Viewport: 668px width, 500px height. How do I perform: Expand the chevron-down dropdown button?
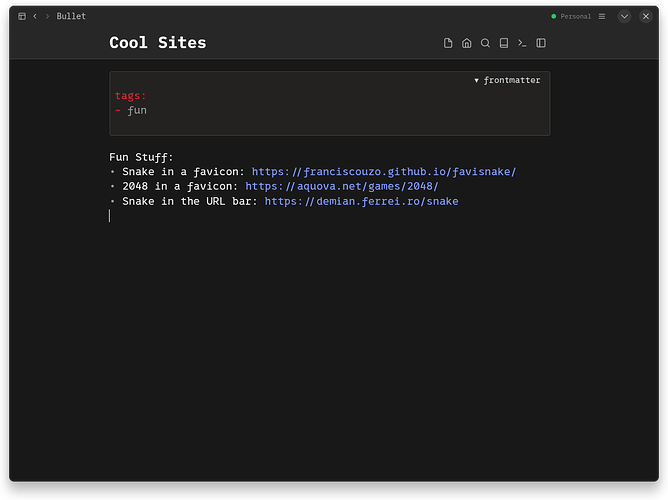pyautogui.click(x=625, y=16)
